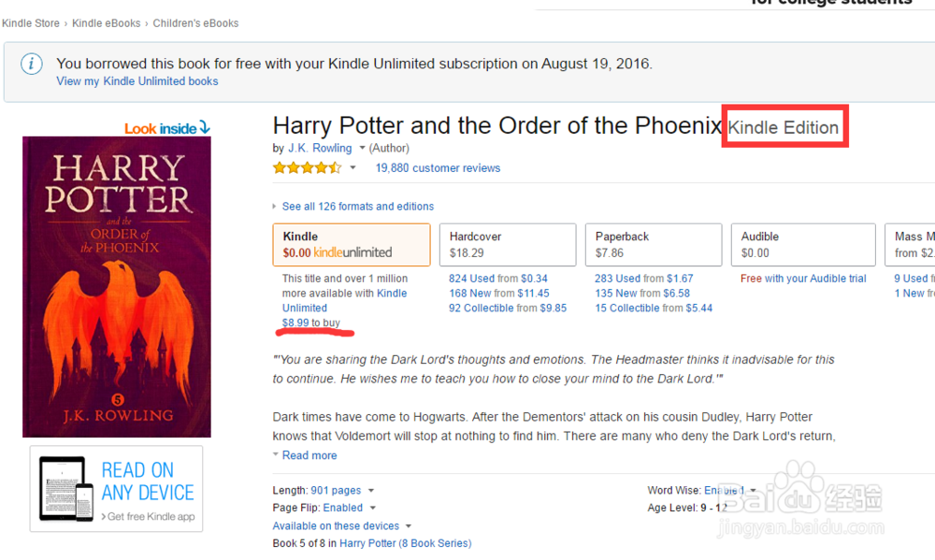Image resolution: width=935 pixels, height=560 pixels.
Task: Click View my Kindle Unlimited books link
Action: (137, 81)
